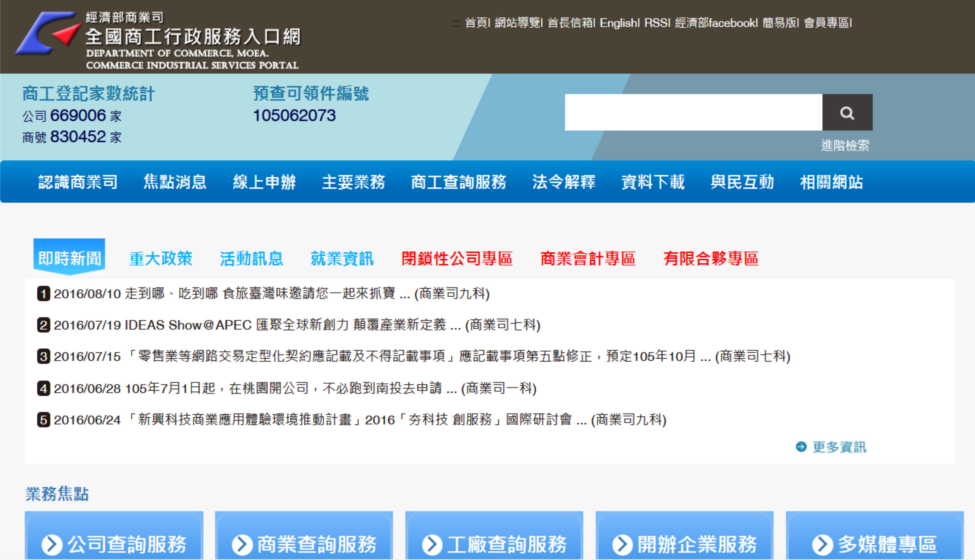Click the number 4 news badge
975x560 pixels.
coord(43,388)
